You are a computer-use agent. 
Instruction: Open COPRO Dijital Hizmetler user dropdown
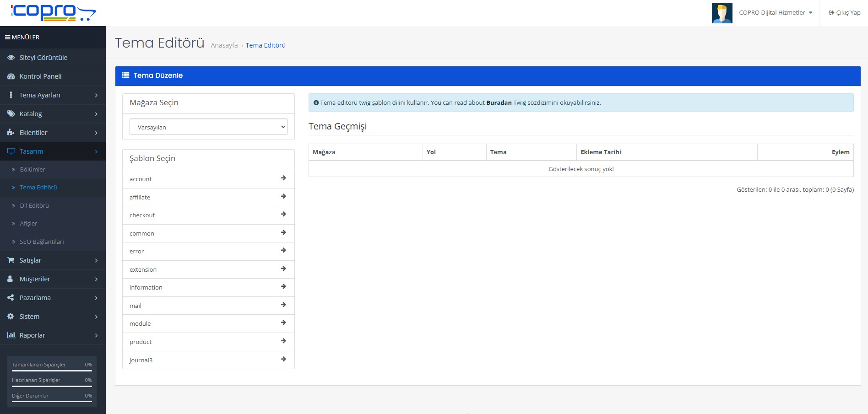(x=775, y=13)
